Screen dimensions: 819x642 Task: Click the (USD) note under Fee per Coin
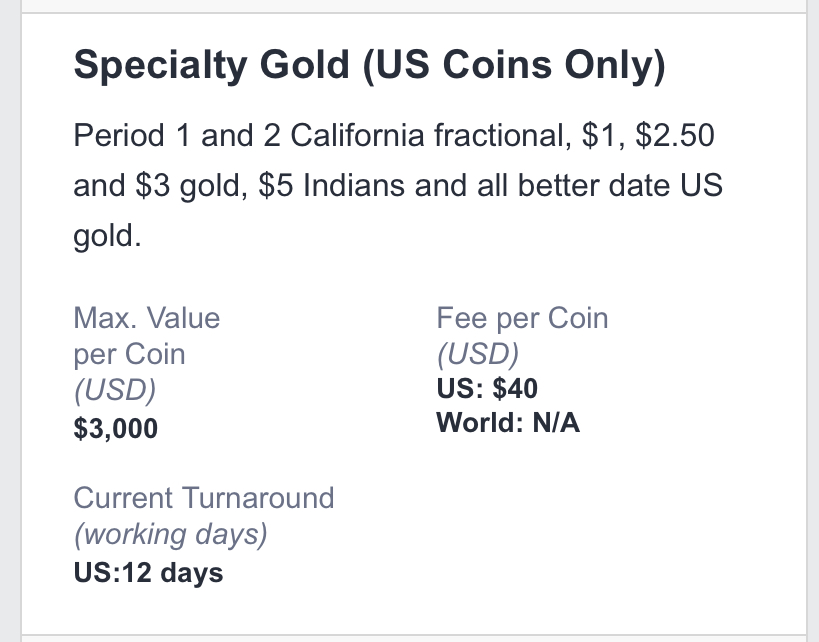(x=478, y=354)
